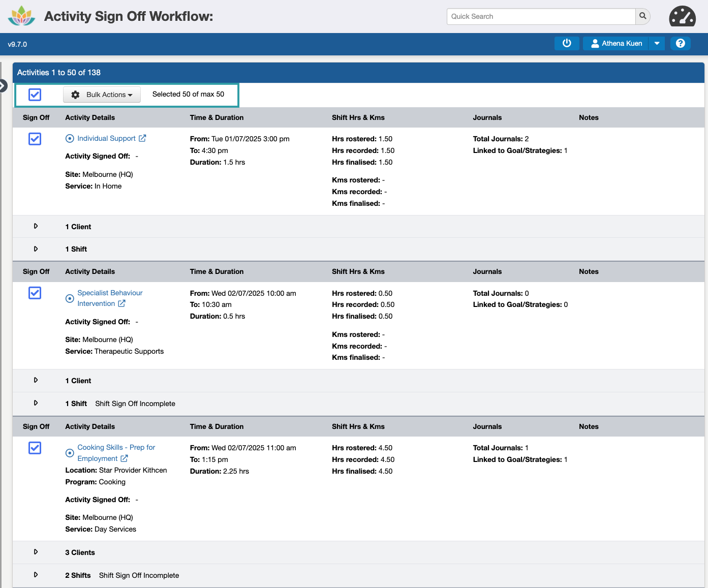Expand the left sidebar arrow
708x588 pixels.
3,86
